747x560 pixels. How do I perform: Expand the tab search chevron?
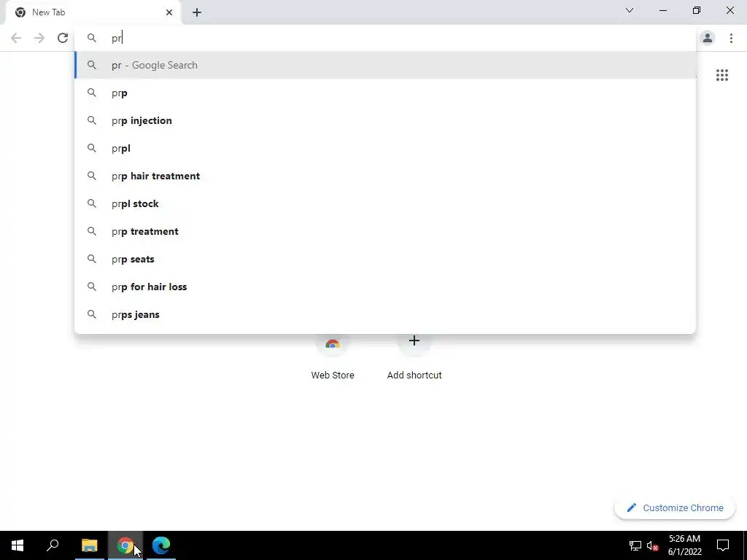(630, 10)
